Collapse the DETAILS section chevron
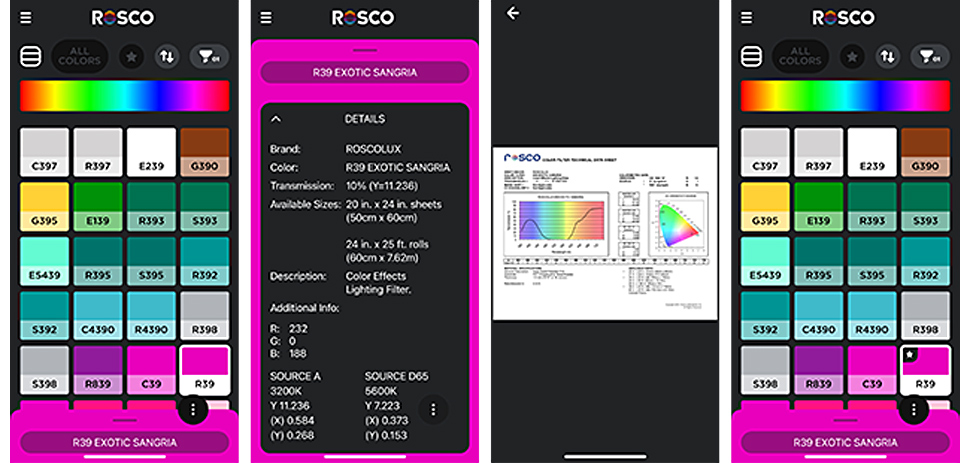The width and height of the screenshot is (970, 463). pyautogui.click(x=276, y=119)
